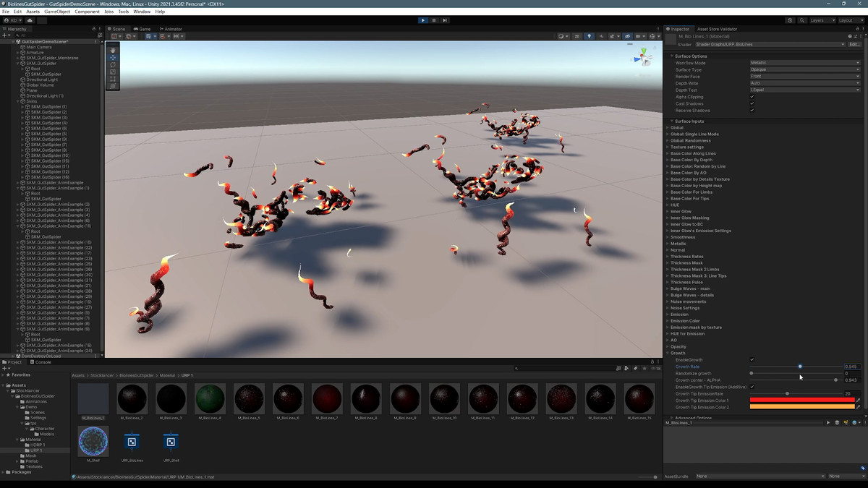Toggle scene lighting bulb icon
The image size is (868, 488).
coord(589,35)
